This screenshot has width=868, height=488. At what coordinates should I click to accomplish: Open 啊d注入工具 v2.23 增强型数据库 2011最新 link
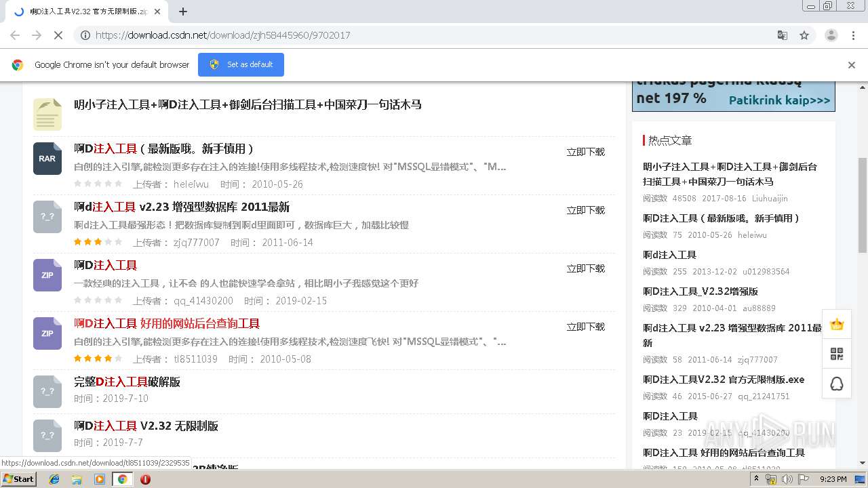click(182, 207)
